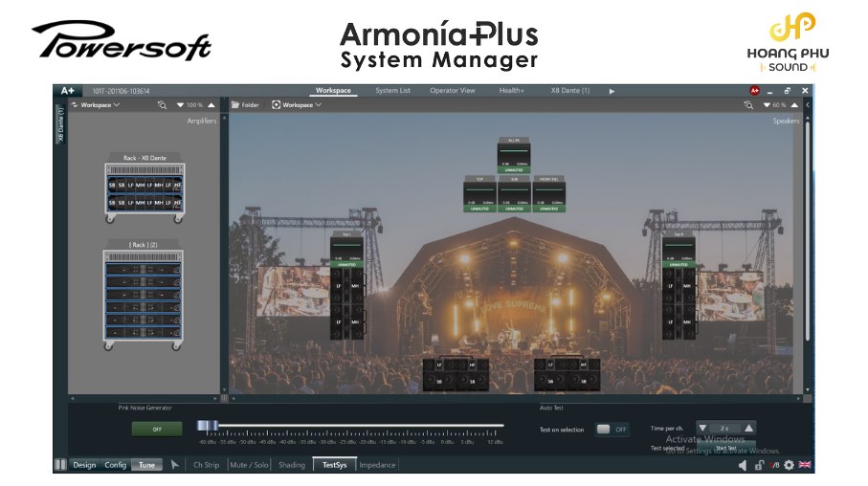868x486 pixels.
Task: Change language via UK flag icon
Action: point(804,464)
